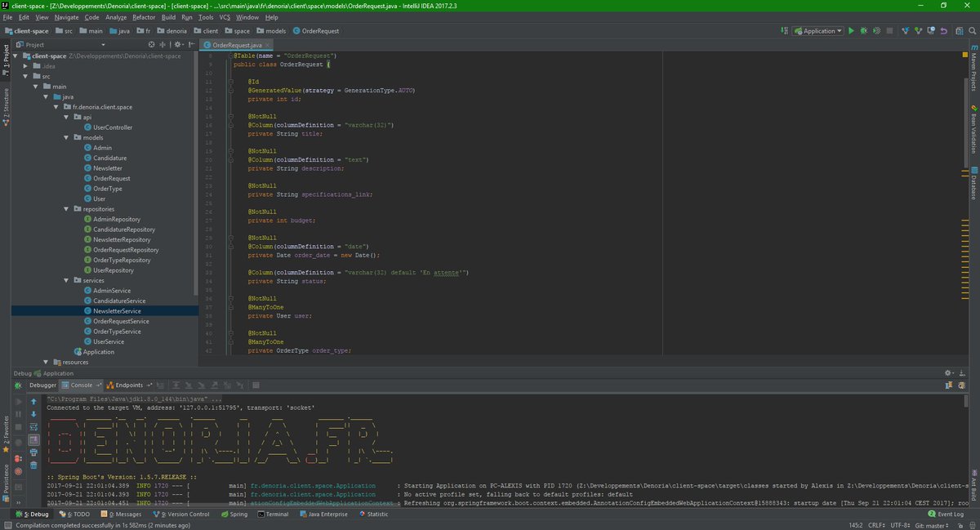Expand the resources folder

(x=47, y=362)
